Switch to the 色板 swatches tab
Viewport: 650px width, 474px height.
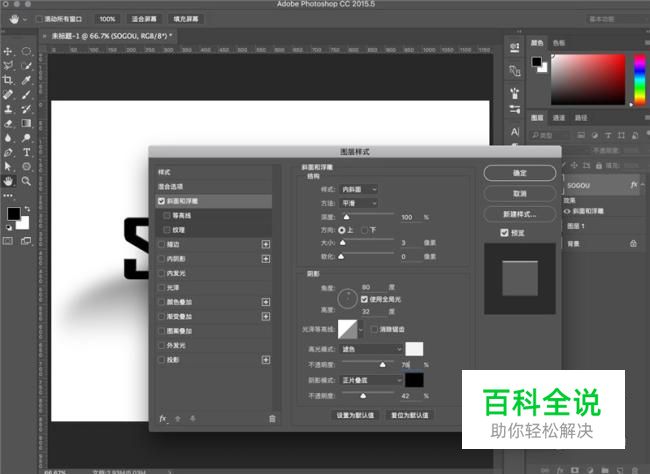[x=559, y=43]
